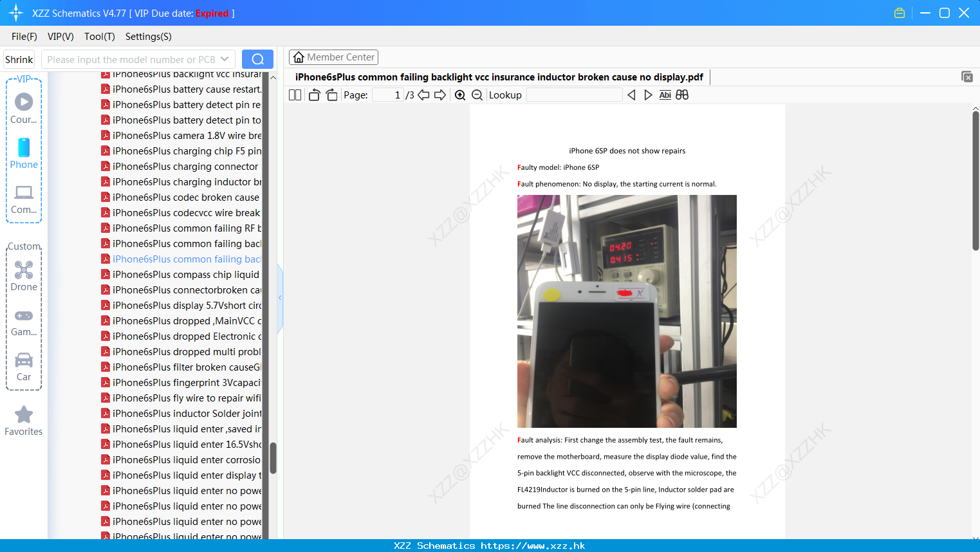The image size is (980, 552).
Task: Open 'iPhone6sPlus filter broken cause' file
Action: (x=181, y=367)
